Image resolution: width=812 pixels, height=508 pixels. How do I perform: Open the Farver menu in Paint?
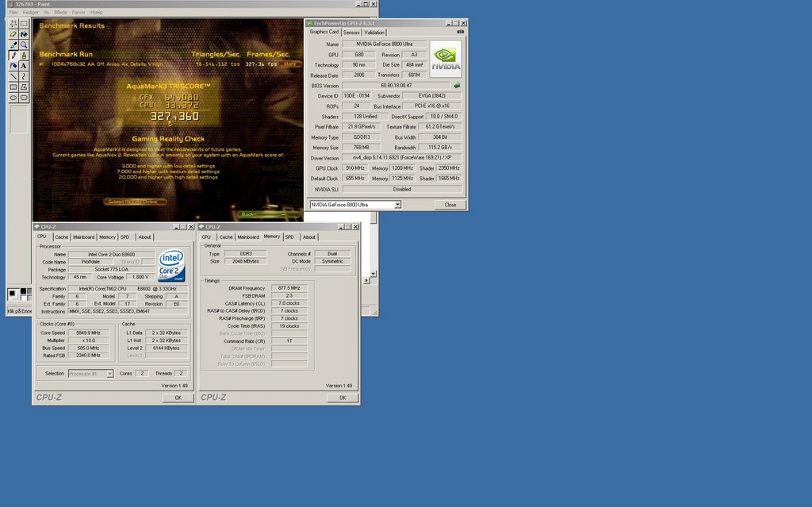[79, 12]
